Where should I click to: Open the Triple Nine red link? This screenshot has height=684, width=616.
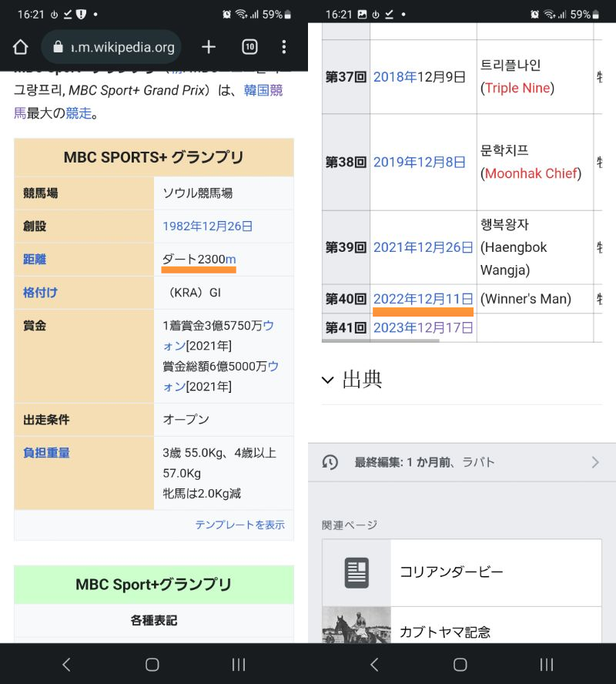[x=517, y=88]
